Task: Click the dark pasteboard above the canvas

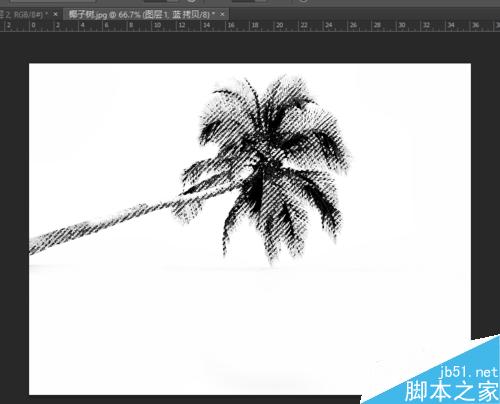Action: tap(250, 47)
